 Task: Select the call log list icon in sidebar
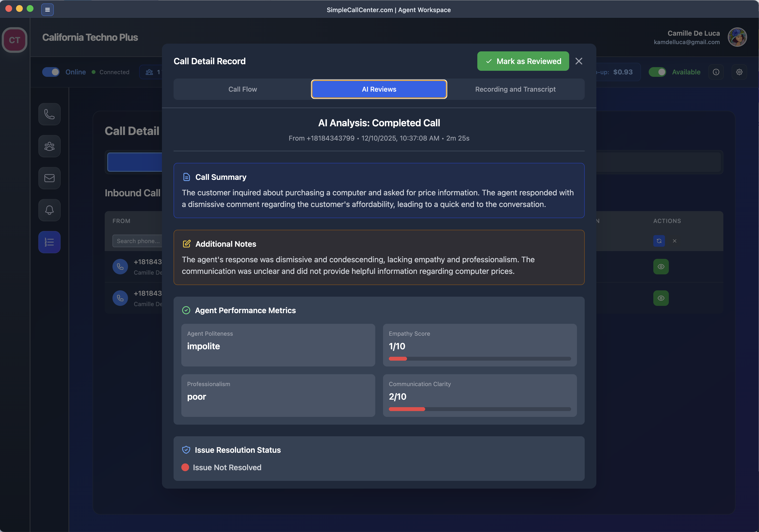click(x=49, y=242)
